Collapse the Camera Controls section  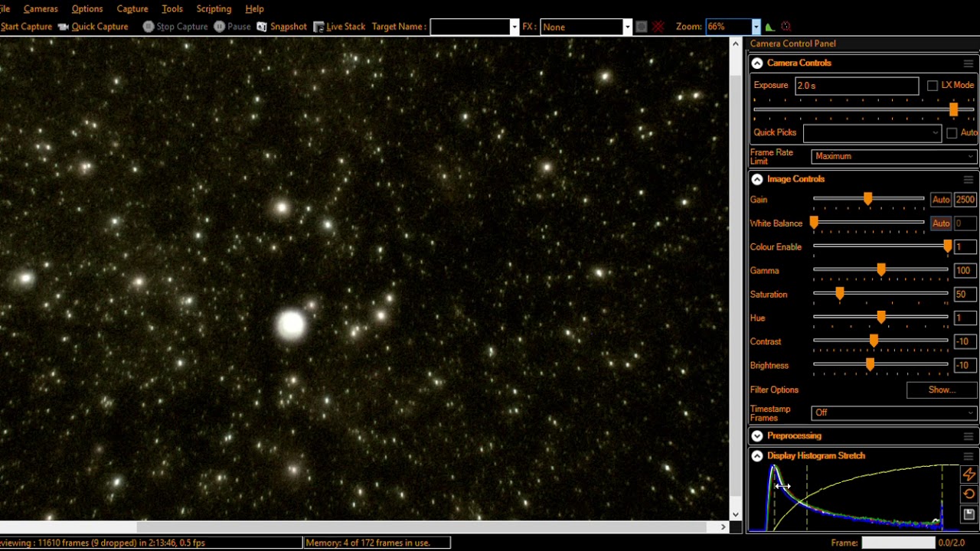(x=757, y=64)
